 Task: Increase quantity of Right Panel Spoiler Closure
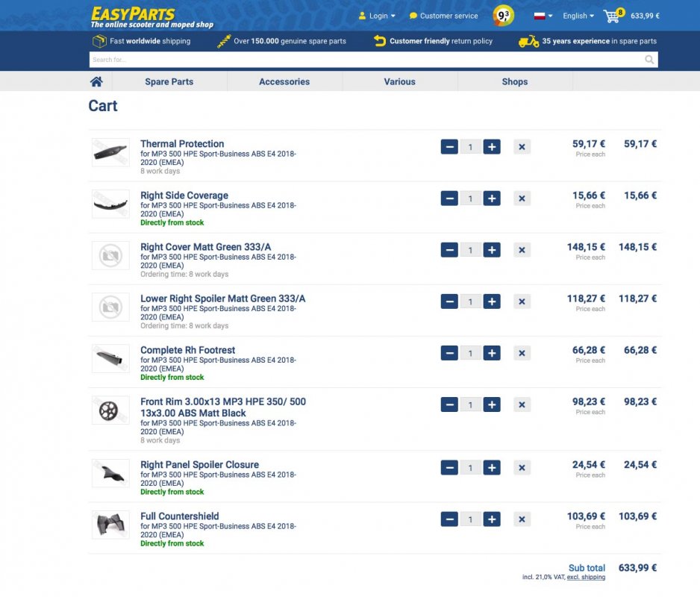[492, 467]
